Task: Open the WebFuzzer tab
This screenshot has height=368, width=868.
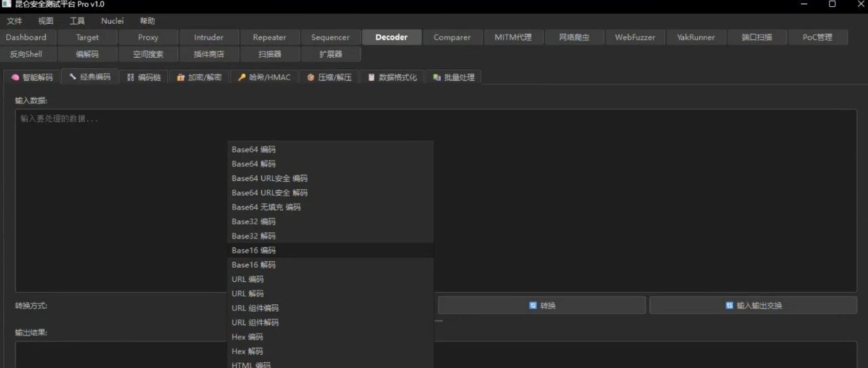Action: pyautogui.click(x=635, y=37)
